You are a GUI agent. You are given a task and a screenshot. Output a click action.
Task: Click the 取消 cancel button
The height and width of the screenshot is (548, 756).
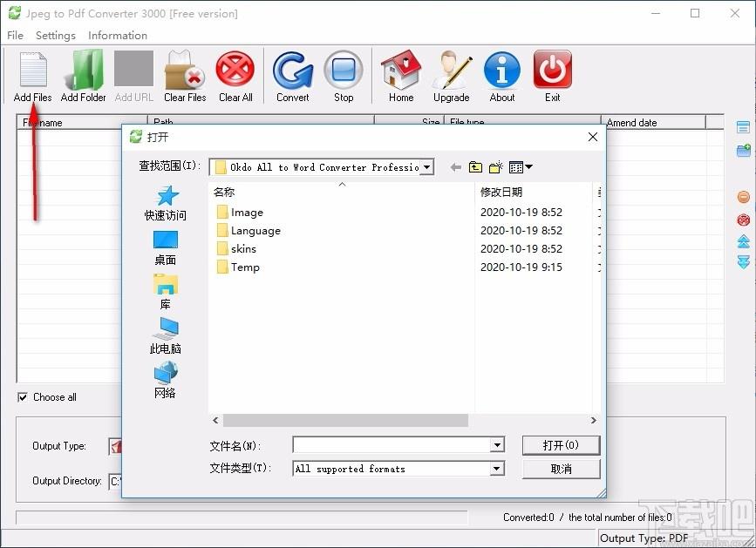562,469
